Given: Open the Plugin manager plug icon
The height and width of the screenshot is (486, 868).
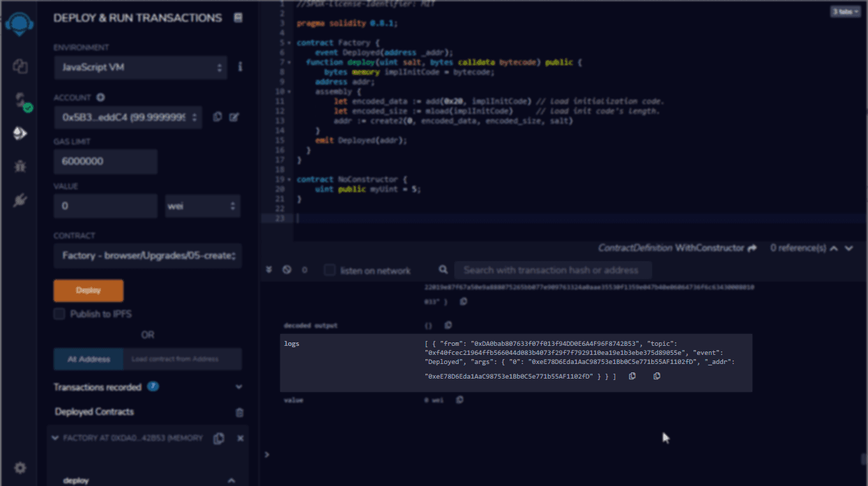Looking at the screenshot, I should 20,201.
